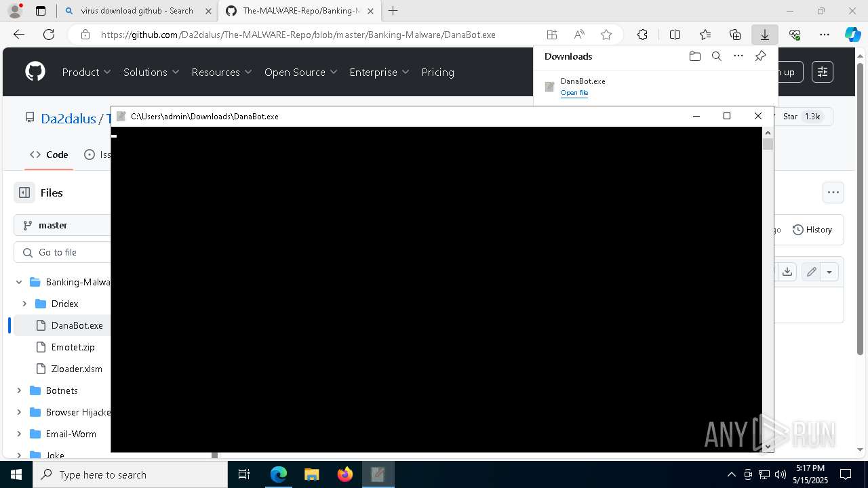Click Go to file search field
This screenshot has height=488, width=868.
[62, 252]
